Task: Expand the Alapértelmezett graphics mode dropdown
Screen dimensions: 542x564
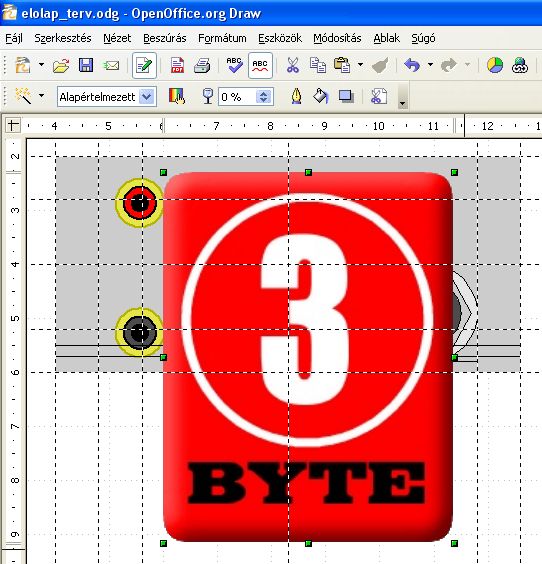Action: (147, 96)
